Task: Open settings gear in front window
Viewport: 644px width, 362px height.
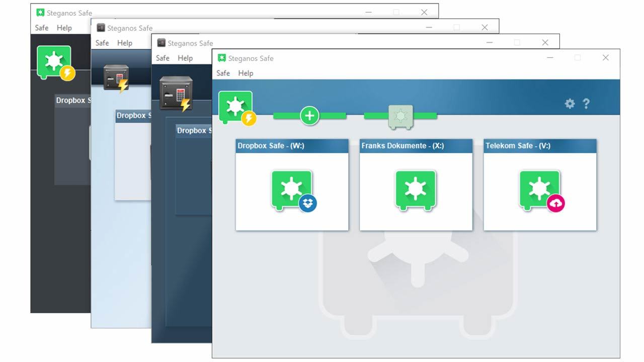Action: pyautogui.click(x=570, y=104)
